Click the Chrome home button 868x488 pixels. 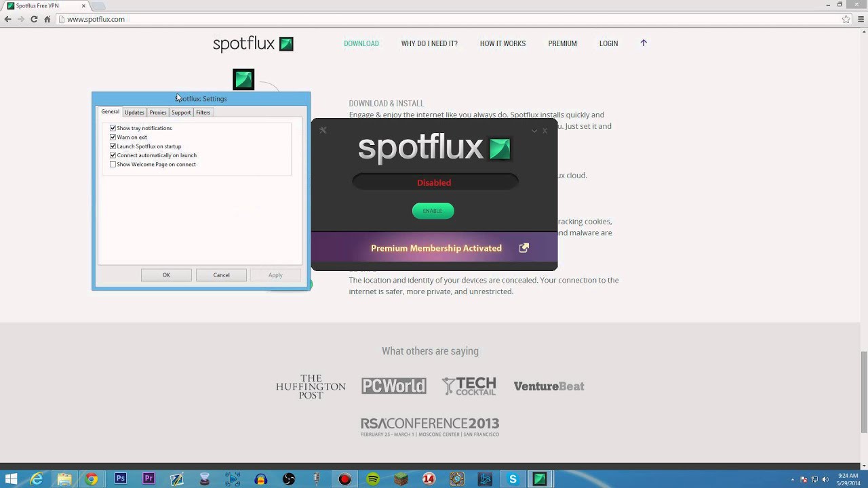47,19
